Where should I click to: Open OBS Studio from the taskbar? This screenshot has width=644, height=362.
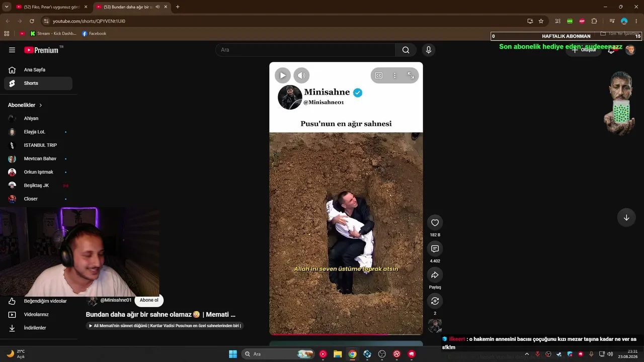click(x=382, y=354)
